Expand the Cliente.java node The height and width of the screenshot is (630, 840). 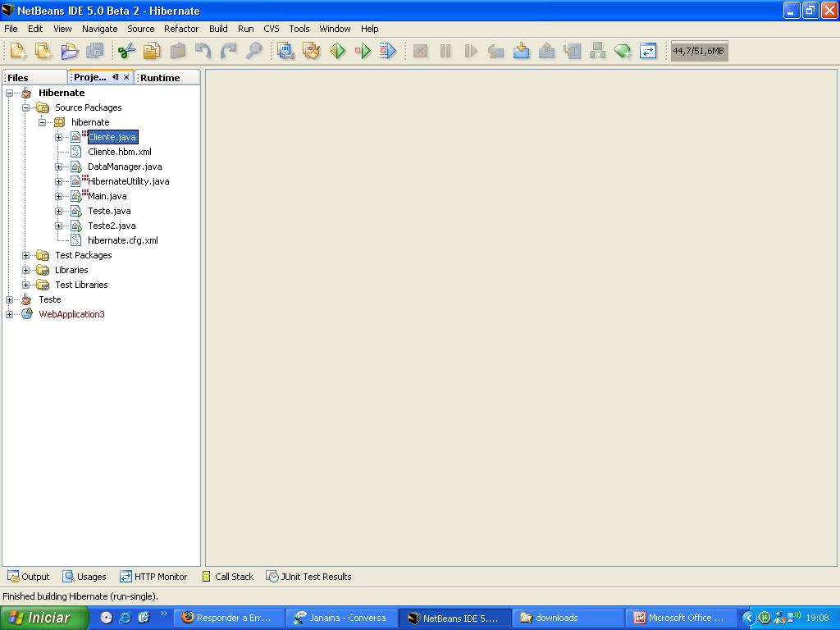click(59, 137)
